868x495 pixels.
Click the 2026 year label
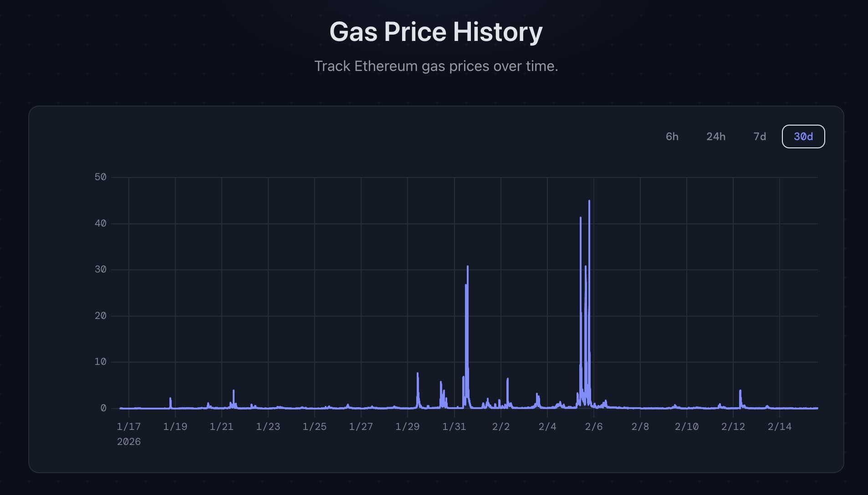coord(128,442)
